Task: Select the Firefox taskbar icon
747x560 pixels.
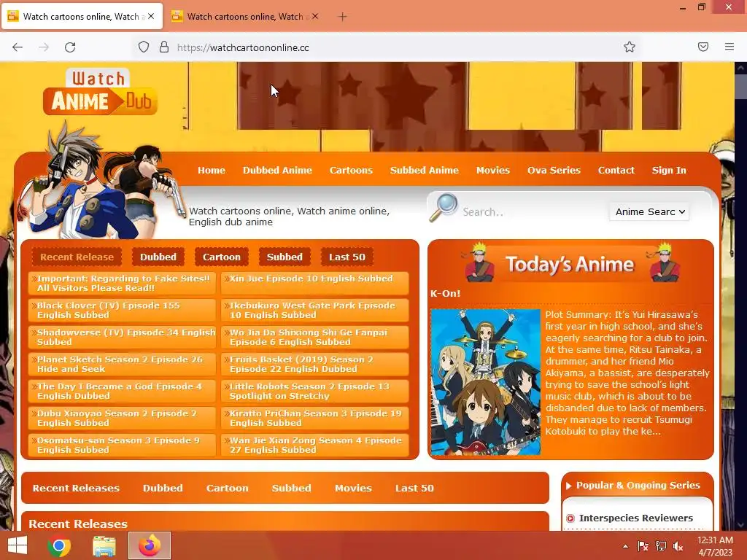Action: tap(150, 545)
